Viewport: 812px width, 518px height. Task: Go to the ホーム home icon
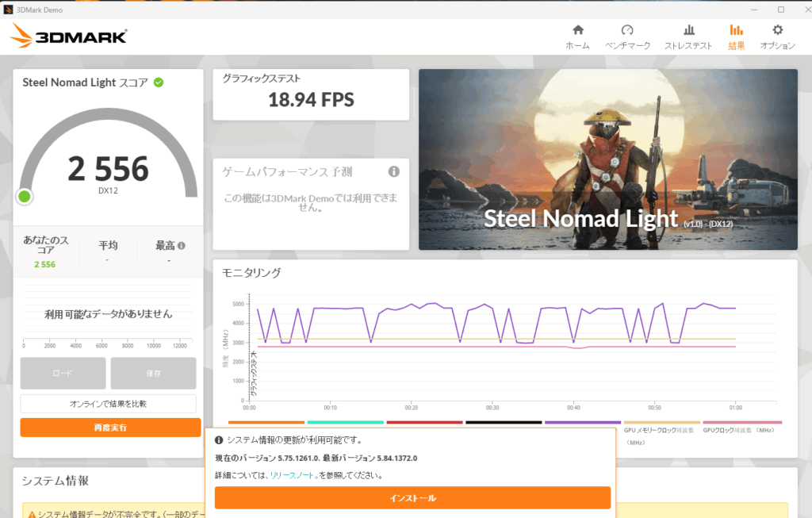pos(578,30)
